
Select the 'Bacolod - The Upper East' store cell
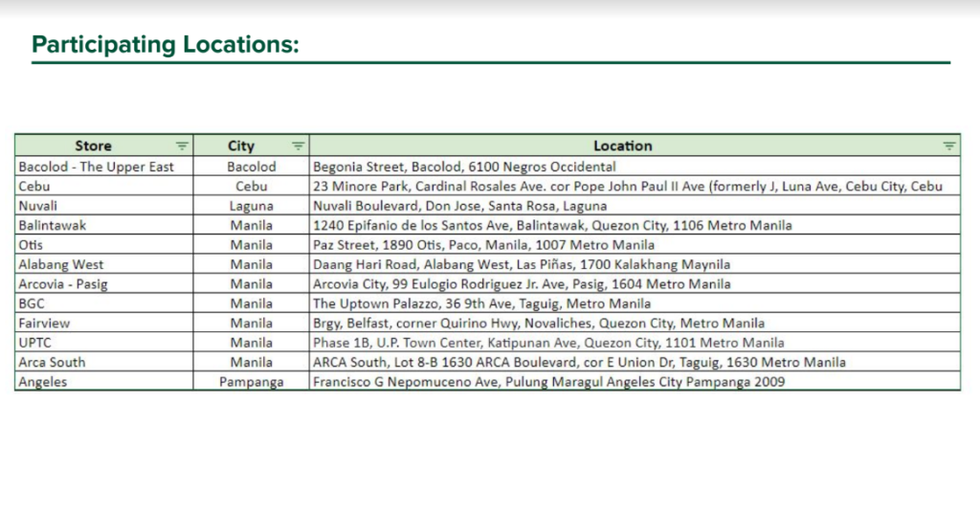pyautogui.click(x=104, y=167)
